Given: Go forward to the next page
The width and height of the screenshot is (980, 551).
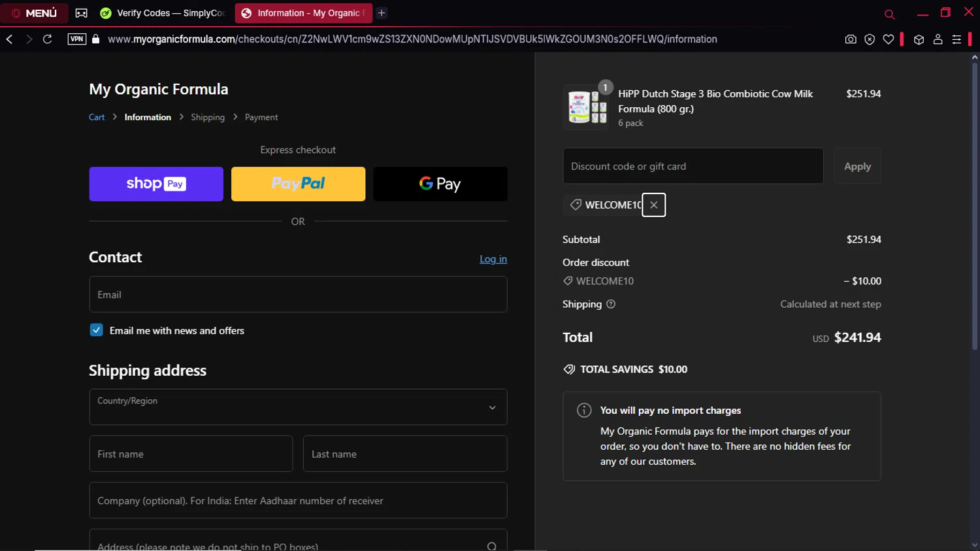Looking at the screenshot, I should pyautogui.click(x=29, y=39).
